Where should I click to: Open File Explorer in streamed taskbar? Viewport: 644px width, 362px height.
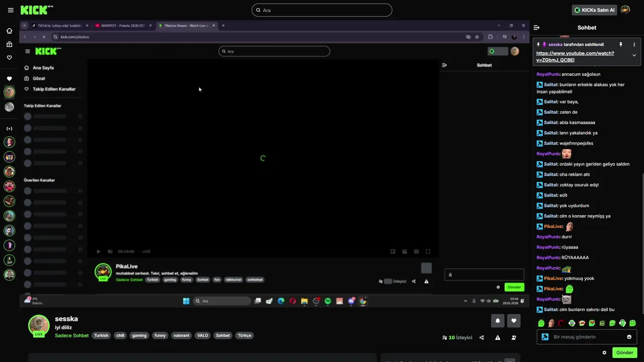click(304, 301)
